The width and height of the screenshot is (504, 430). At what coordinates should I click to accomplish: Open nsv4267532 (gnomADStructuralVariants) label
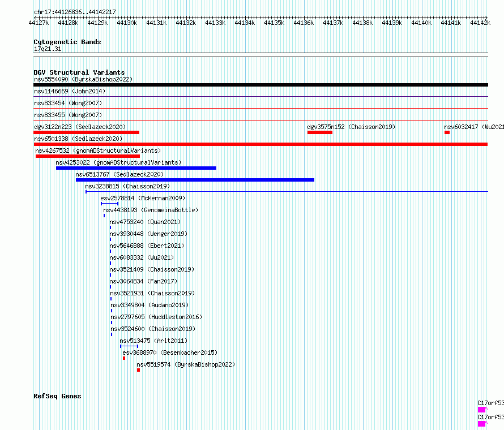(x=98, y=150)
